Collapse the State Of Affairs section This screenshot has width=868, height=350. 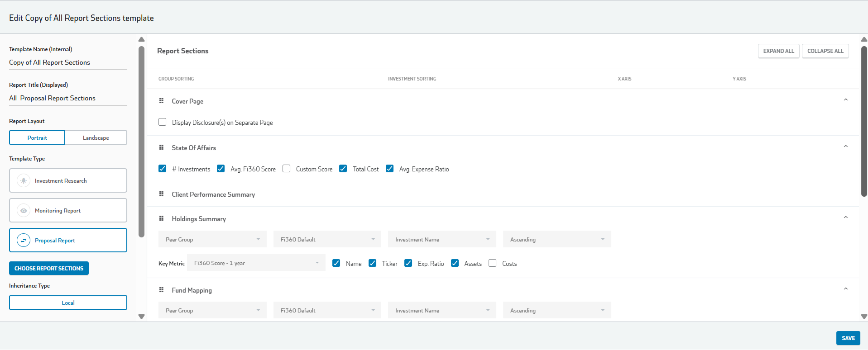pos(846,147)
